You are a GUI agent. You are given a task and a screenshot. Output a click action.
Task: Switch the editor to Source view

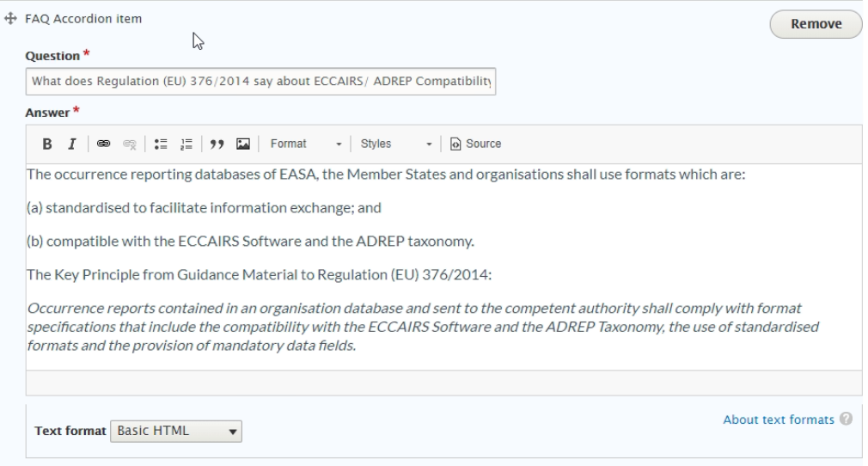coord(475,144)
